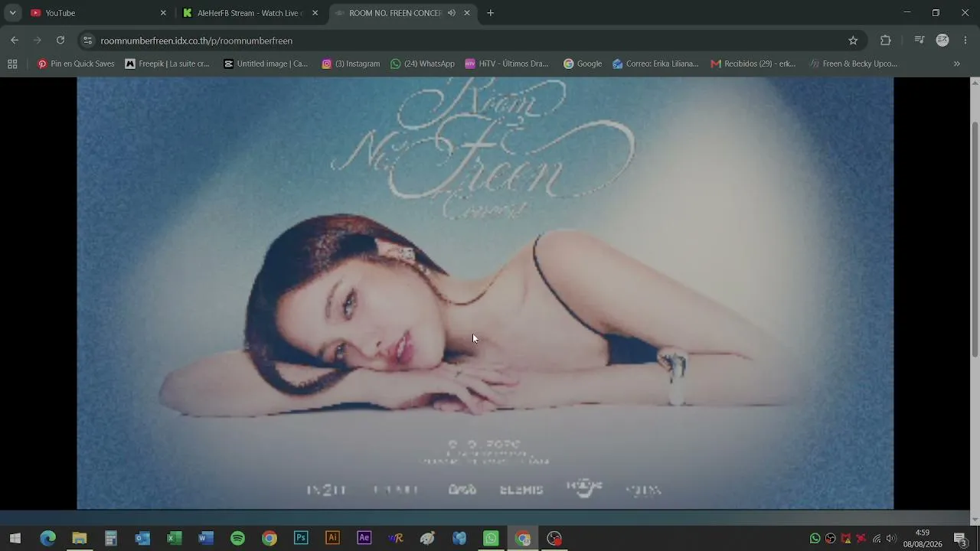Open the media controls icon
The height and width of the screenshot is (551, 980).
(920, 41)
